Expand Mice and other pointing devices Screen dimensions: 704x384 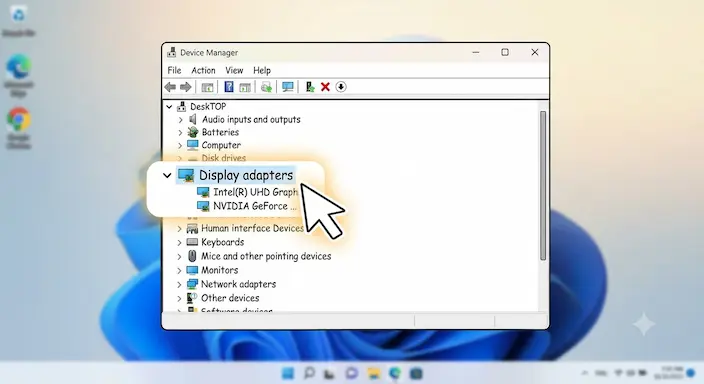[179, 256]
